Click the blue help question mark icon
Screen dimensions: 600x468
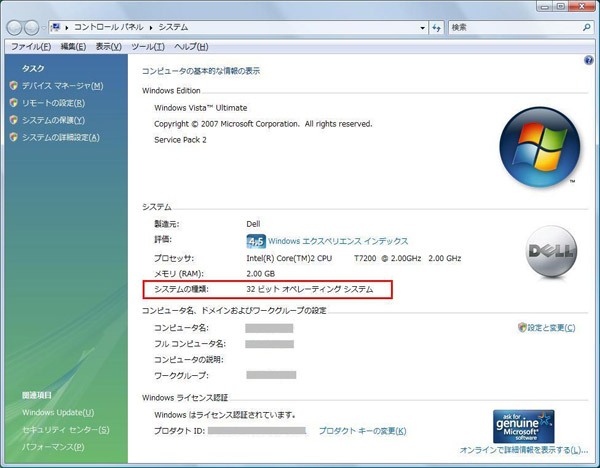(589, 60)
